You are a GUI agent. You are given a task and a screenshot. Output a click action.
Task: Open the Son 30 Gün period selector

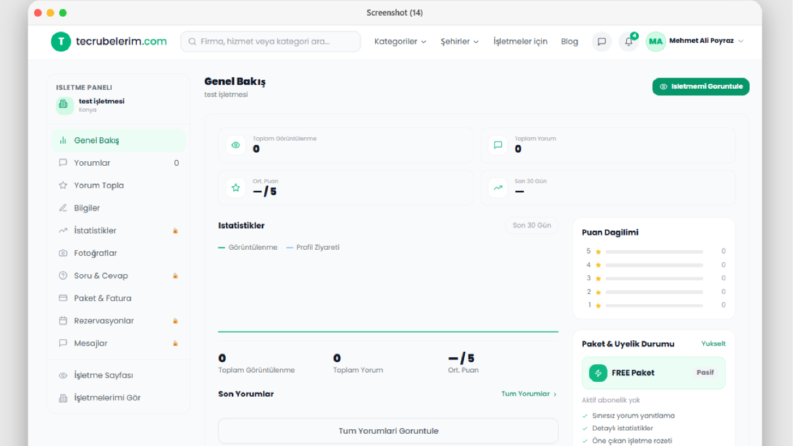tap(532, 226)
